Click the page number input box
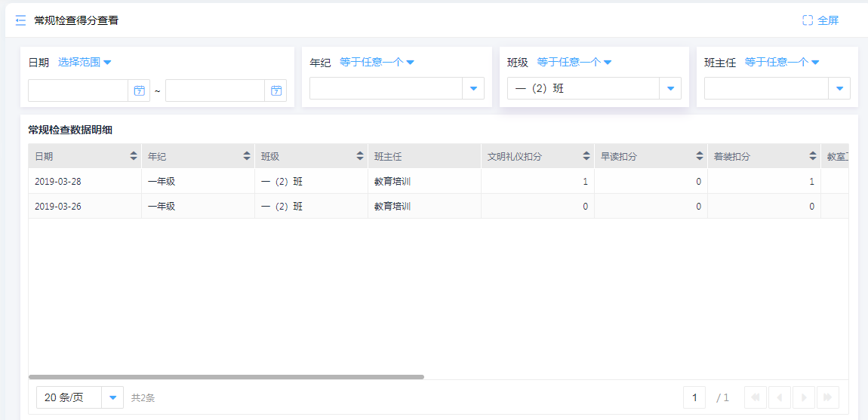The image size is (868, 420). (x=694, y=397)
